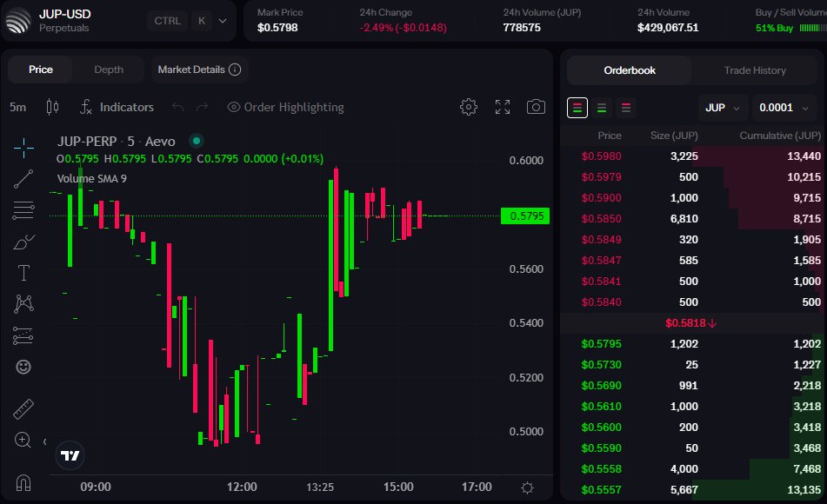Viewport: 827px width, 504px height.
Task: Select the $0.5980 ask row
Action: [693, 156]
